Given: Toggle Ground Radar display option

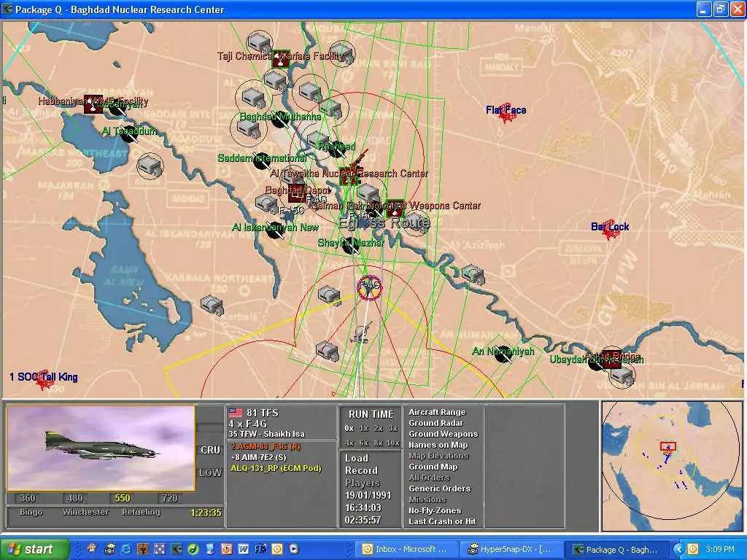Looking at the screenshot, I should (x=436, y=424).
